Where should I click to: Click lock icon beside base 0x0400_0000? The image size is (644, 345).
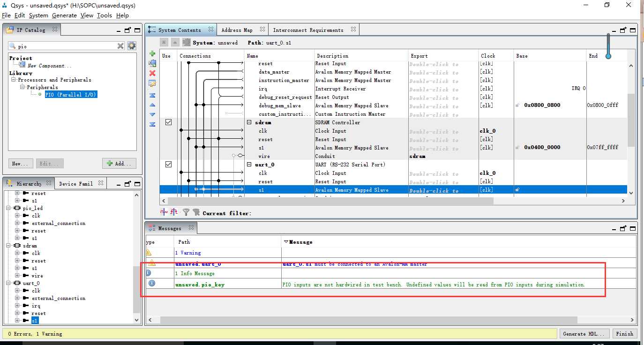pos(517,147)
